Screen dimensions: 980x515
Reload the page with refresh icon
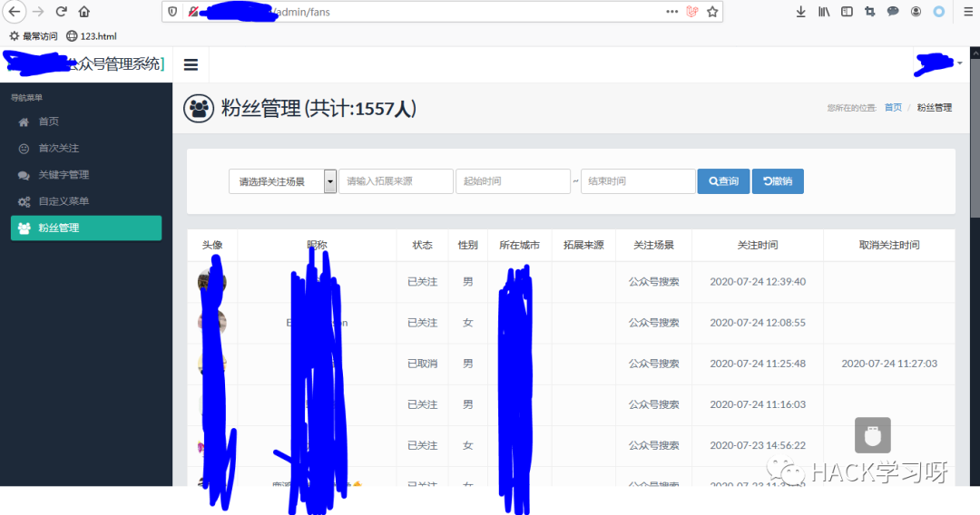(62, 11)
